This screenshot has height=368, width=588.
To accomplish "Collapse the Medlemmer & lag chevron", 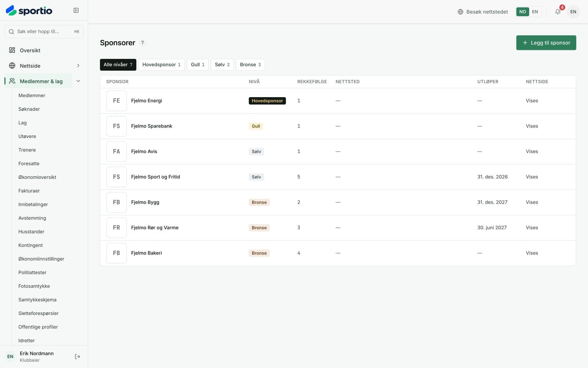I will tap(78, 81).
